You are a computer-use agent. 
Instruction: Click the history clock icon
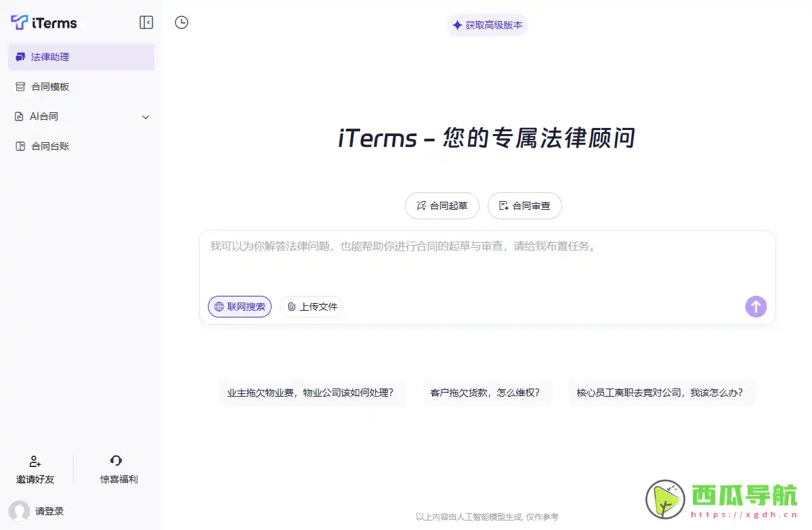coord(181,22)
